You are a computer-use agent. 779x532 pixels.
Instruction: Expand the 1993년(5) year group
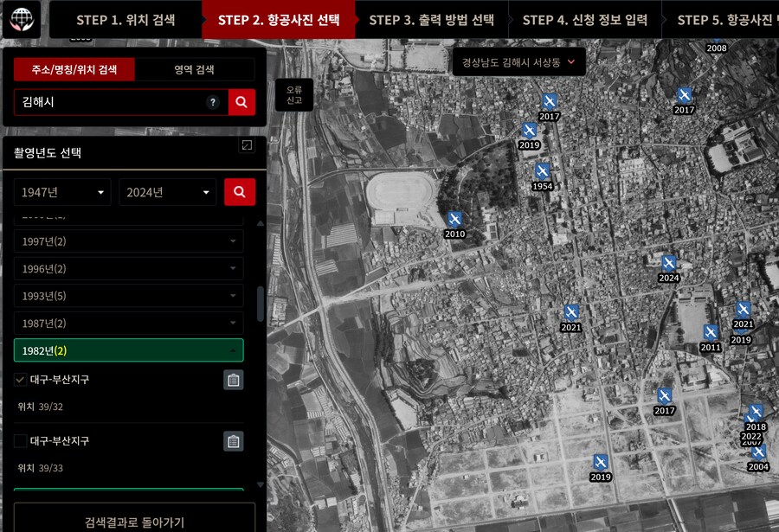tap(128, 296)
